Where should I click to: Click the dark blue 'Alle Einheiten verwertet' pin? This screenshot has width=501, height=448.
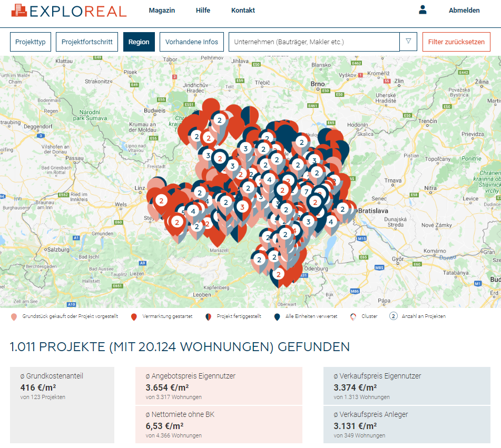click(x=277, y=316)
